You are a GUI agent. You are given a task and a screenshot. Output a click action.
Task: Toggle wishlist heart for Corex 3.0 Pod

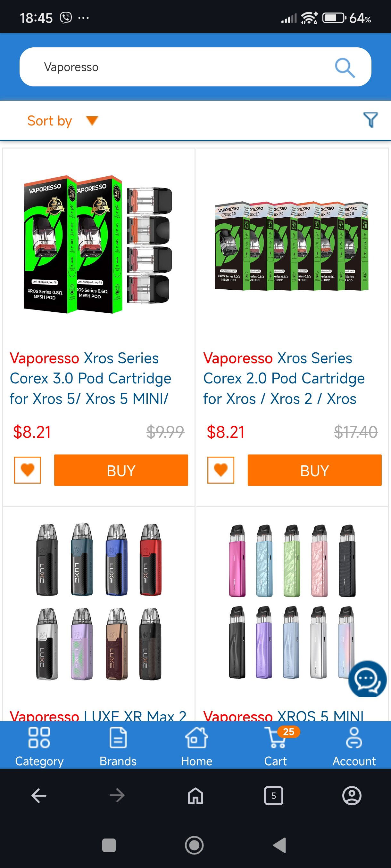point(27,470)
